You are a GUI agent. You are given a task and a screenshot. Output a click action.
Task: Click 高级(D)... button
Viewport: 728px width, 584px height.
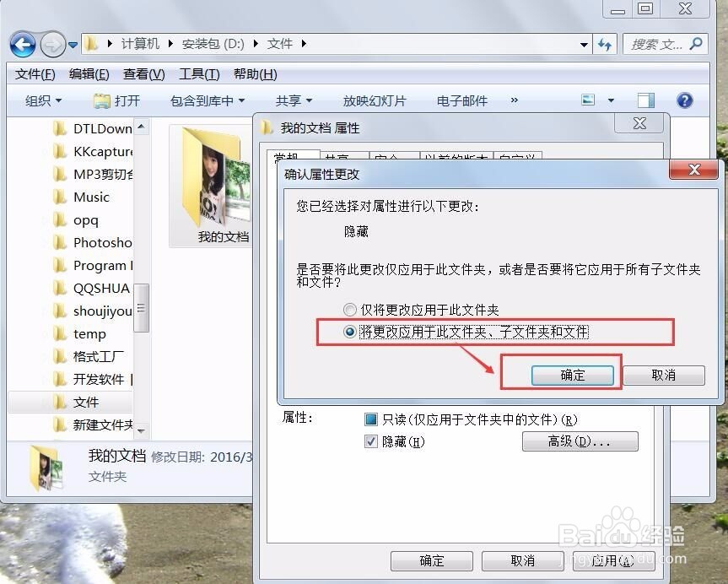(x=580, y=441)
